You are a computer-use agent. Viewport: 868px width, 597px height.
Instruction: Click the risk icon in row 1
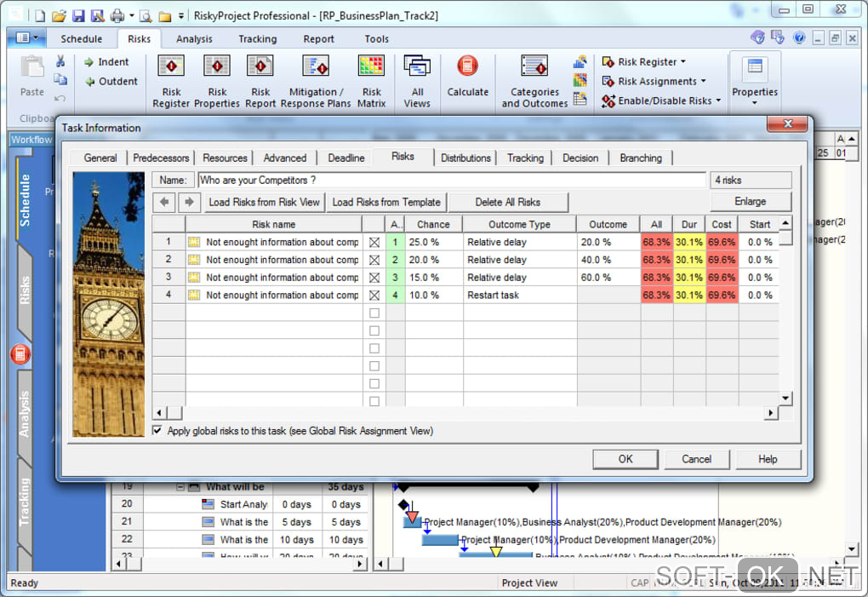click(x=194, y=242)
